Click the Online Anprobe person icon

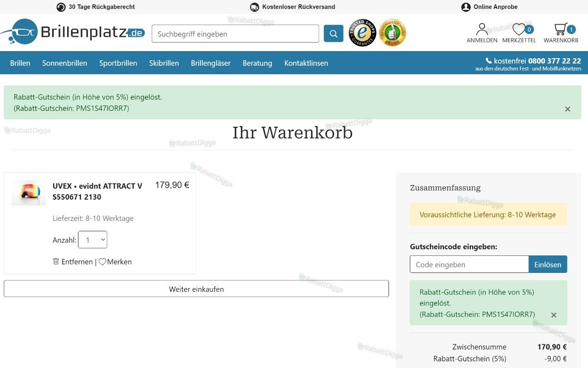(x=466, y=7)
